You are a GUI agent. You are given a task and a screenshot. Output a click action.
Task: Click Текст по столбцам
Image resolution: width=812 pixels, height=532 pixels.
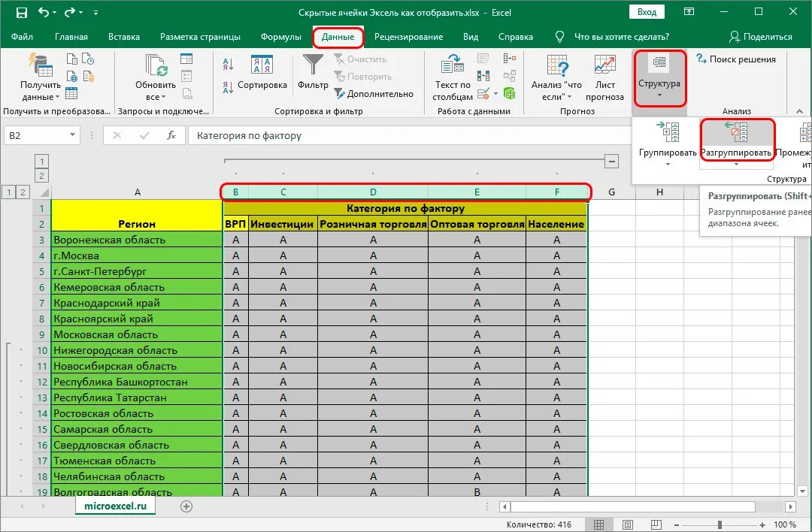453,77
